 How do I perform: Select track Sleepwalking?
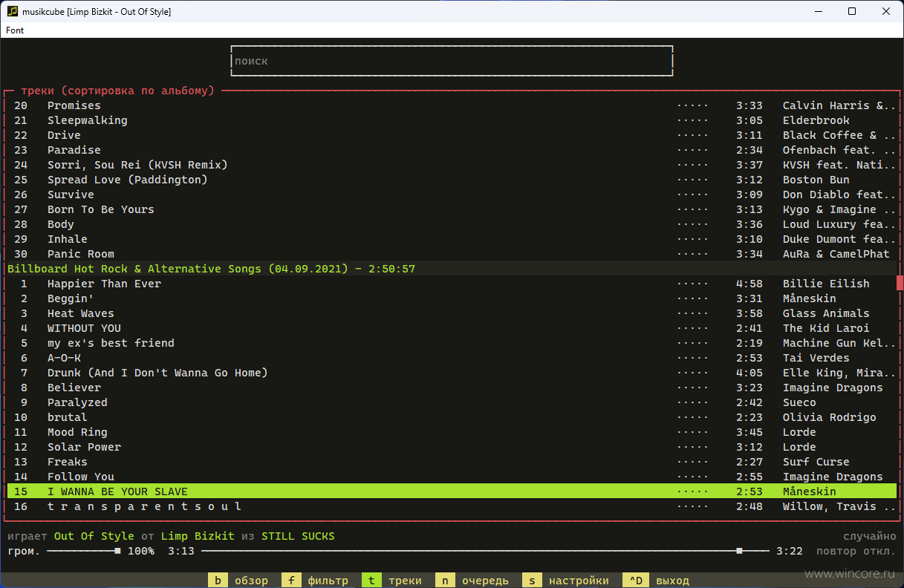452,120
